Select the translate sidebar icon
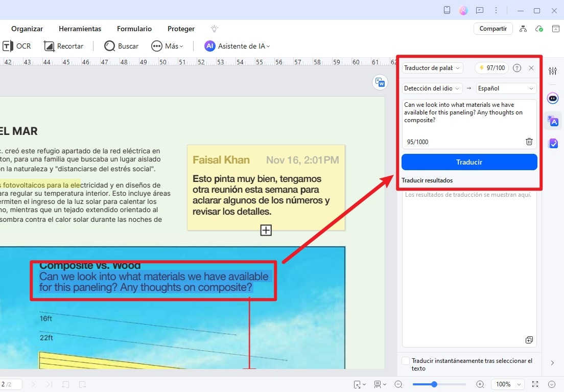The image size is (564, 392). [553, 121]
